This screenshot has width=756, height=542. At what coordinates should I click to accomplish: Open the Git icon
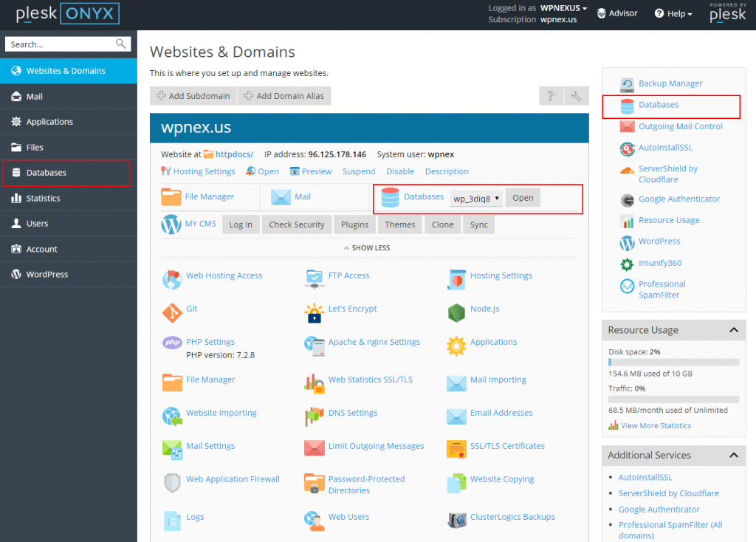pyautogui.click(x=171, y=313)
